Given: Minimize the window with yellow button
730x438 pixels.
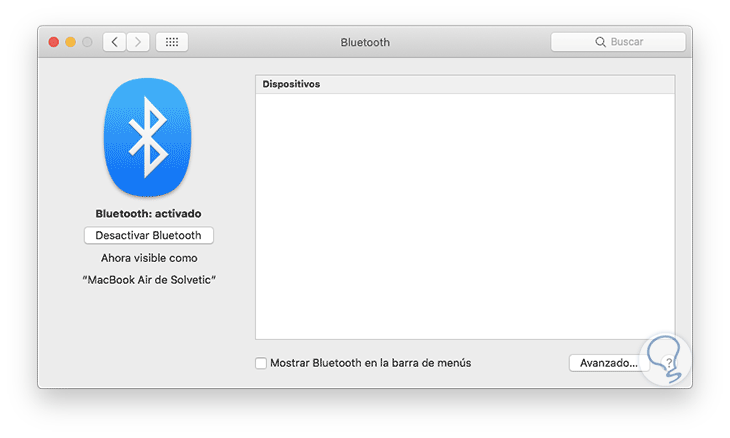Looking at the screenshot, I should click(70, 42).
